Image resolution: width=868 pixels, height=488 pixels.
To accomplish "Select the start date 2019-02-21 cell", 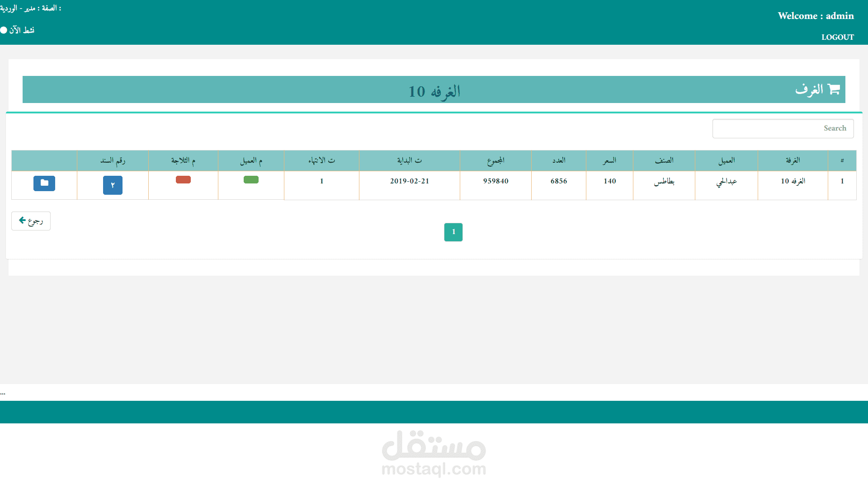I will click(409, 181).
